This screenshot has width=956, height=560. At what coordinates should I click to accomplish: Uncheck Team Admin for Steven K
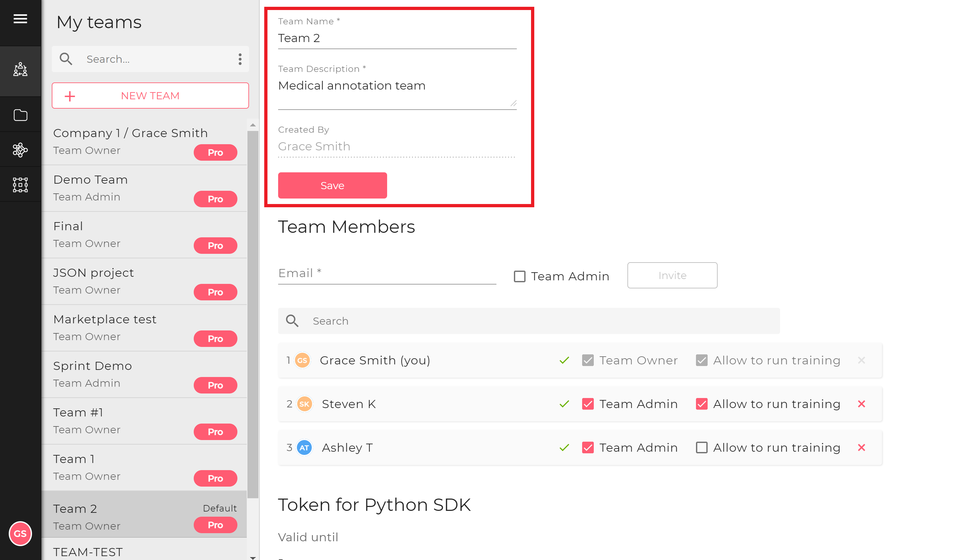point(588,404)
